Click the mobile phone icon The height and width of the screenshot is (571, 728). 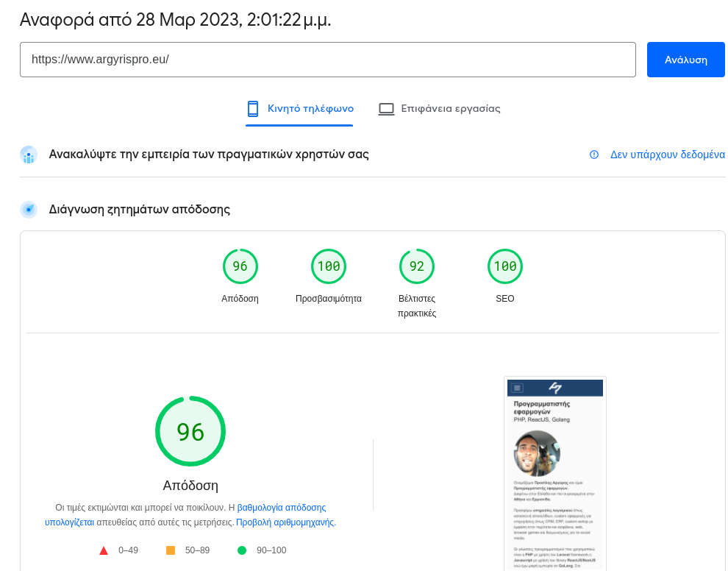(252, 109)
